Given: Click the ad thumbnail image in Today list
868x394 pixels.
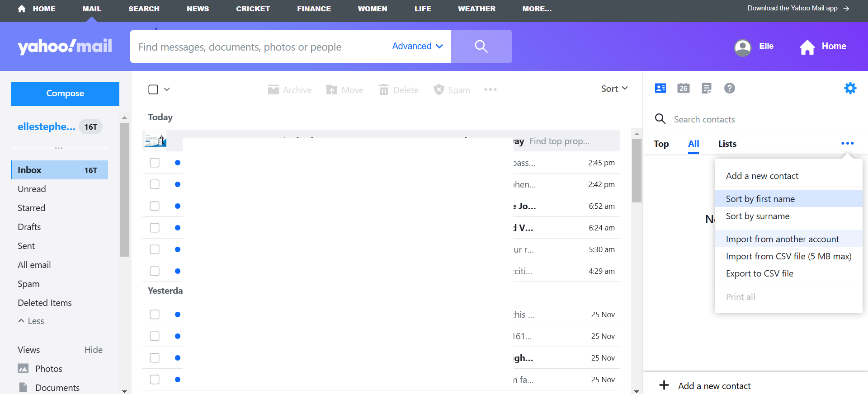Looking at the screenshot, I should click(x=156, y=141).
